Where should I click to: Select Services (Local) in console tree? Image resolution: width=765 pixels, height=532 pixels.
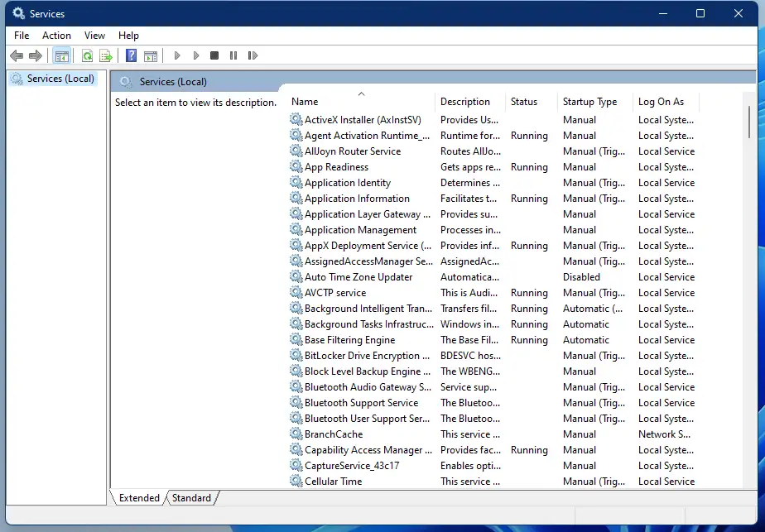point(60,79)
